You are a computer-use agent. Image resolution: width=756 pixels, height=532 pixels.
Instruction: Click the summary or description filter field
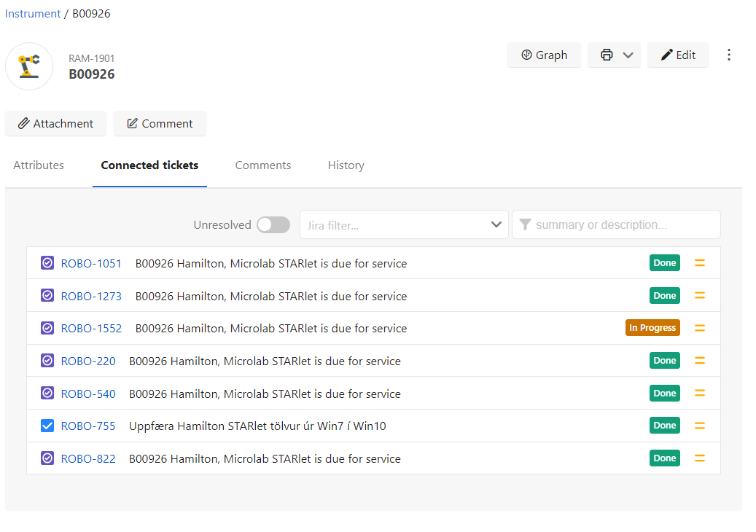(616, 224)
